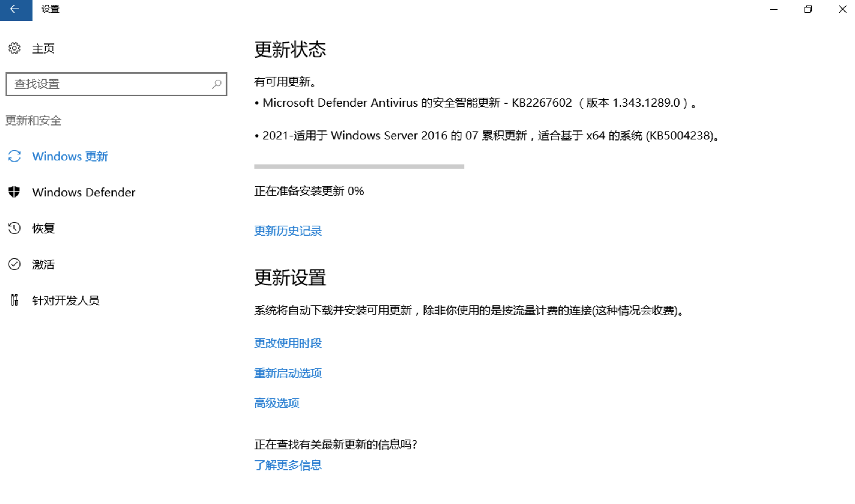Open the 主页 home page
This screenshot has width=855, height=504.
(x=43, y=48)
